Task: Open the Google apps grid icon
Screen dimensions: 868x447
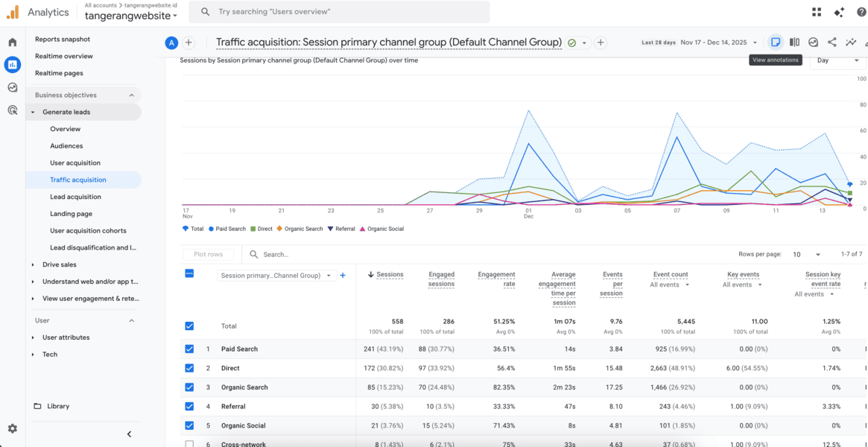Action: (817, 12)
